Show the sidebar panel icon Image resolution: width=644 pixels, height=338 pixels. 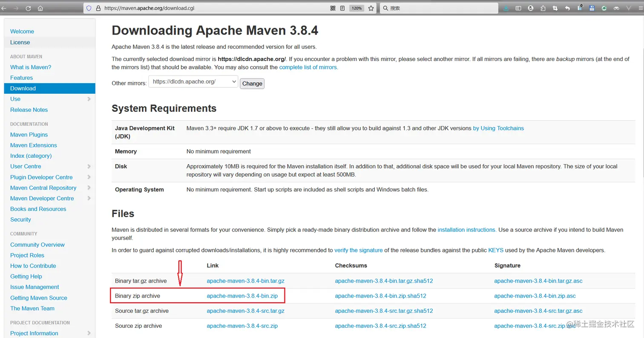518,8
